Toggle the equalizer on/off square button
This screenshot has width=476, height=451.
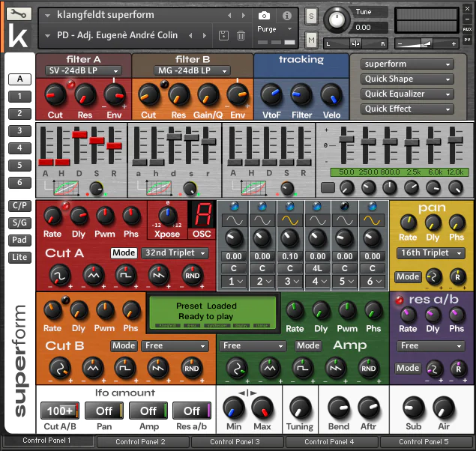click(x=328, y=187)
